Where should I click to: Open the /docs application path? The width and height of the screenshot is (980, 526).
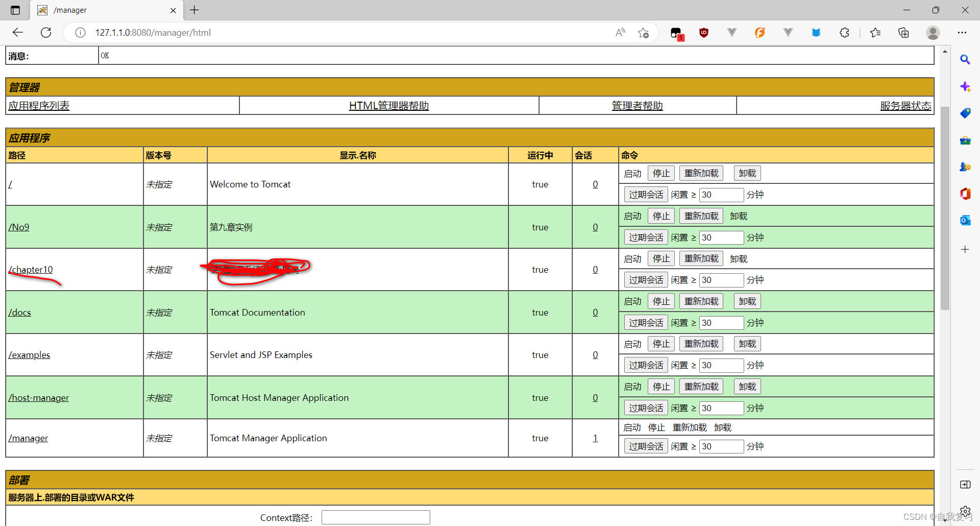tap(19, 313)
